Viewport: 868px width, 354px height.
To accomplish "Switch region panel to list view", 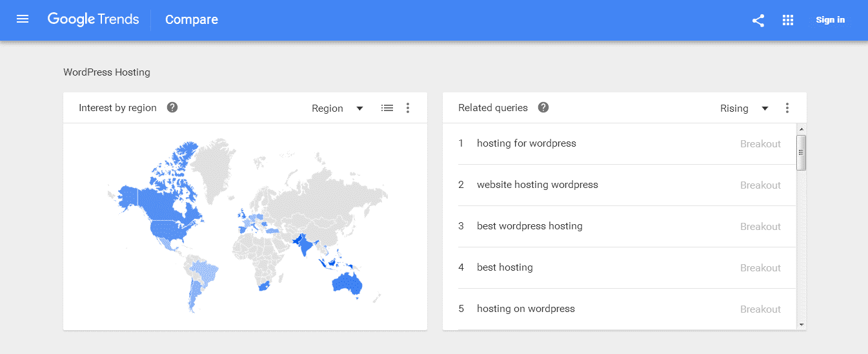I will [387, 108].
